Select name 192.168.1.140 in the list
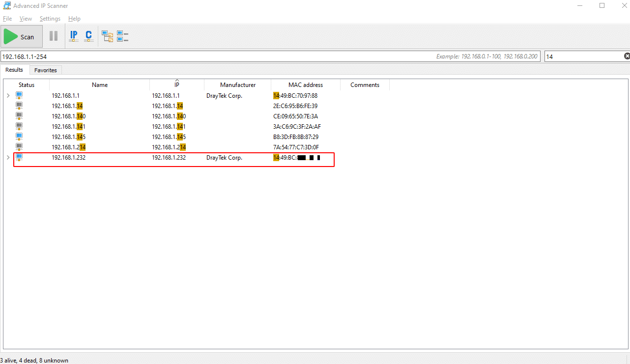Screen dimensions: 630x364 pos(69,116)
